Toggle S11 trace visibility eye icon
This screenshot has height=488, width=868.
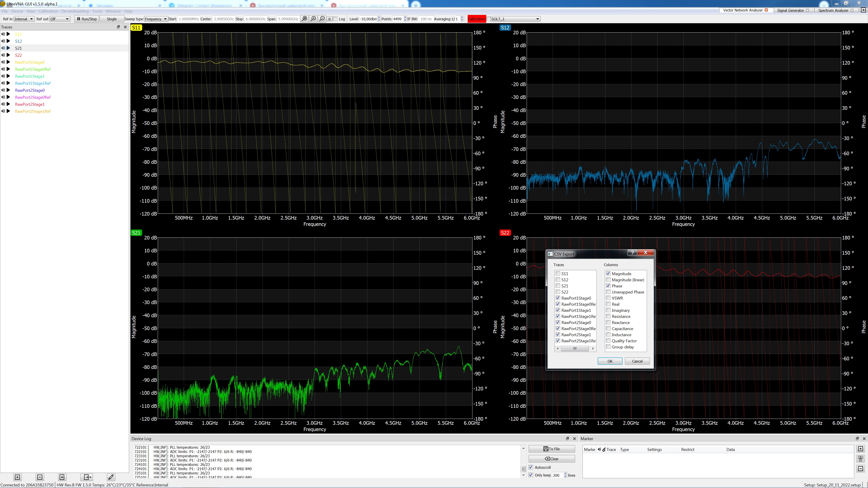(x=3, y=34)
